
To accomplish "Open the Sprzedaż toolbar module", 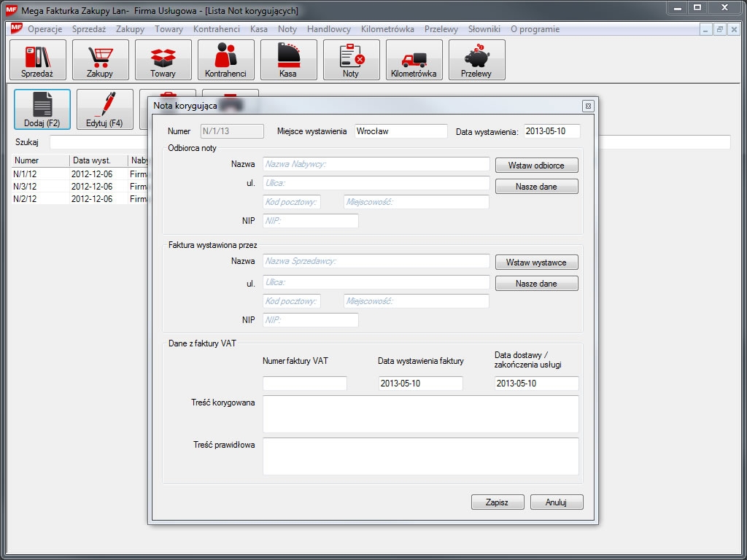I will (38, 60).
